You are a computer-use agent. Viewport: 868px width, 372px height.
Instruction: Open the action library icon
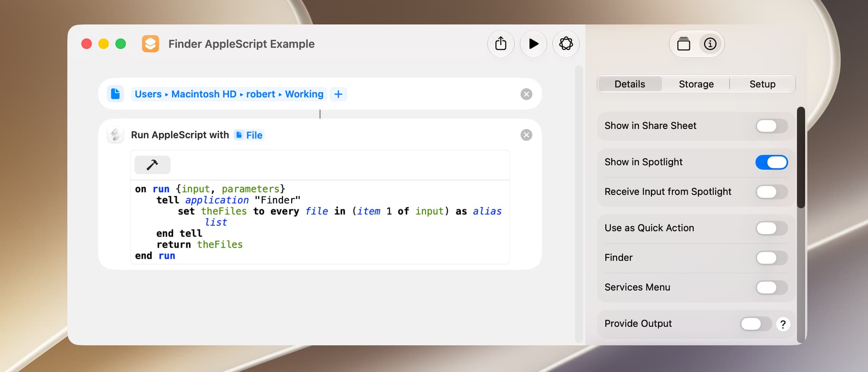tap(684, 44)
